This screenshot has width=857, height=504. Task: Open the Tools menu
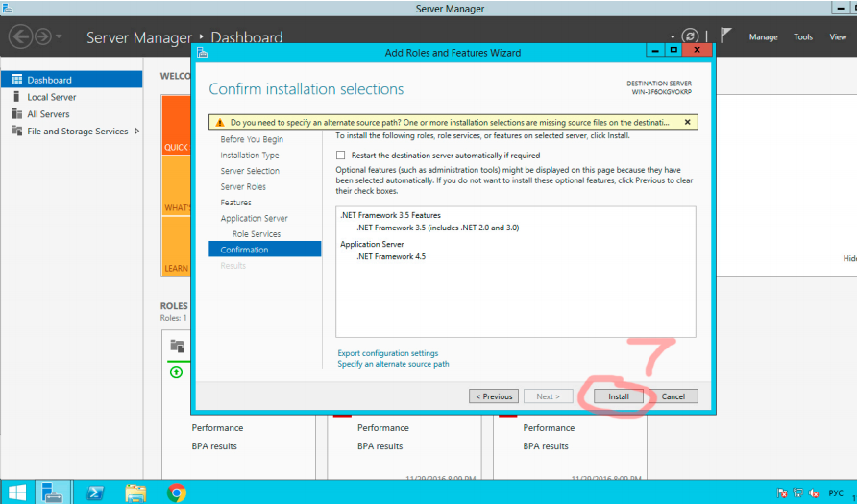coord(803,37)
